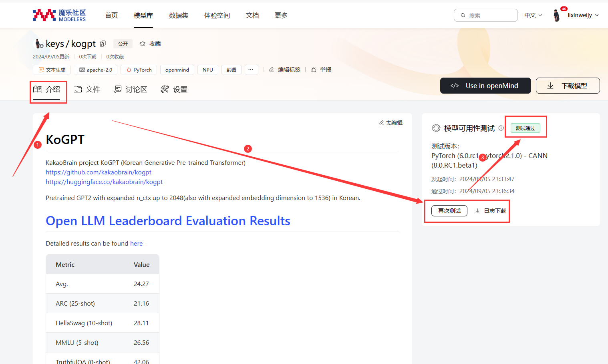Click the edit tags pencil icon

[272, 70]
